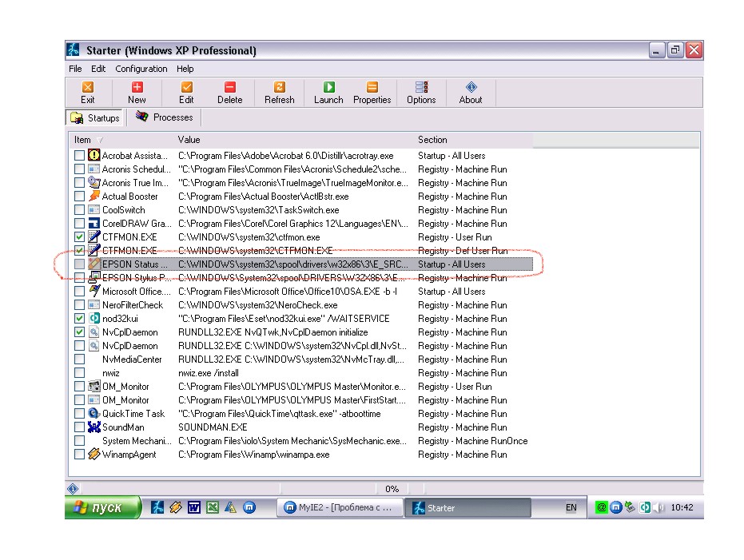The image size is (744, 560).
Task: Open Excel from the quick launch bar
Action: pyautogui.click(x=213, y=507)
